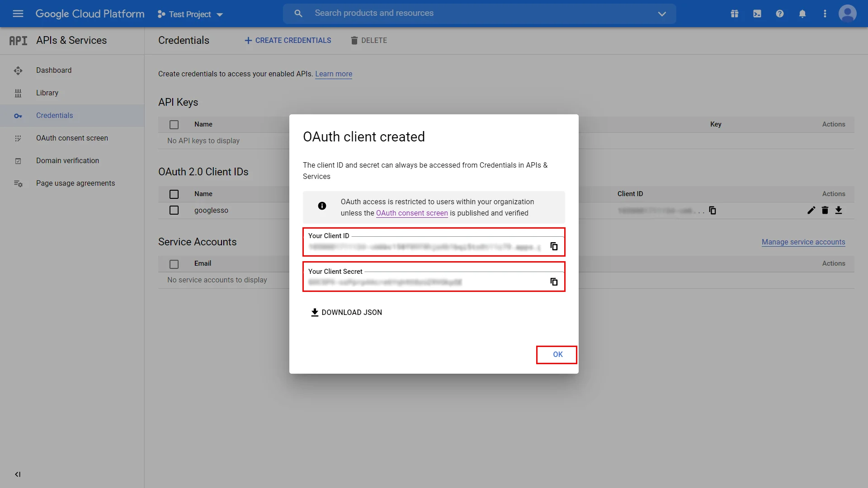Click the Your Client ID value field

425,247
